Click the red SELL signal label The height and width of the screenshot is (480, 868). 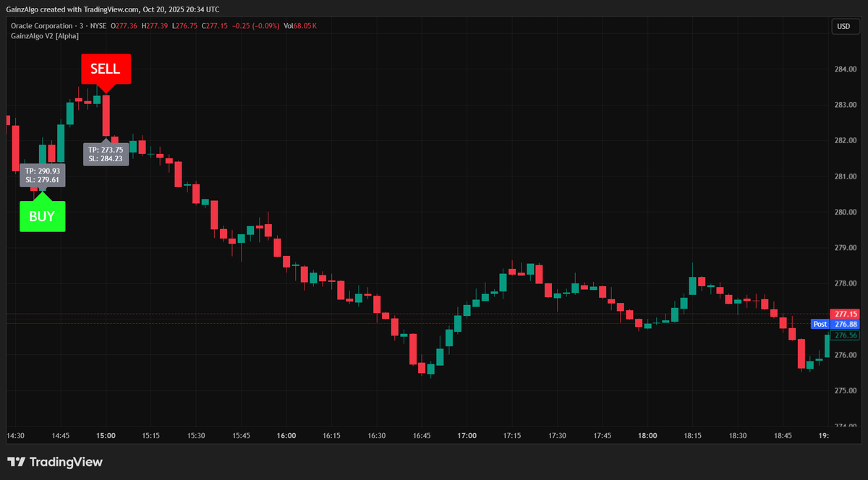click(106, 69)
